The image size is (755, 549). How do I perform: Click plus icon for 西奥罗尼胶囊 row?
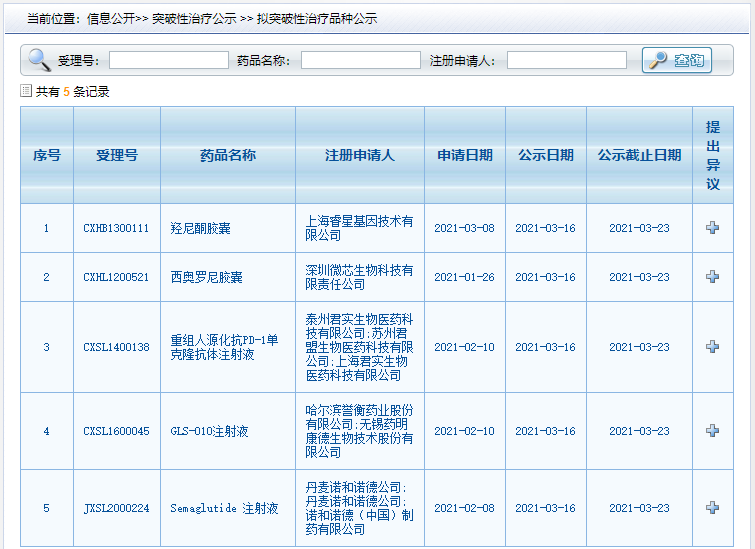pyautogui.click(x=713, y=276)
